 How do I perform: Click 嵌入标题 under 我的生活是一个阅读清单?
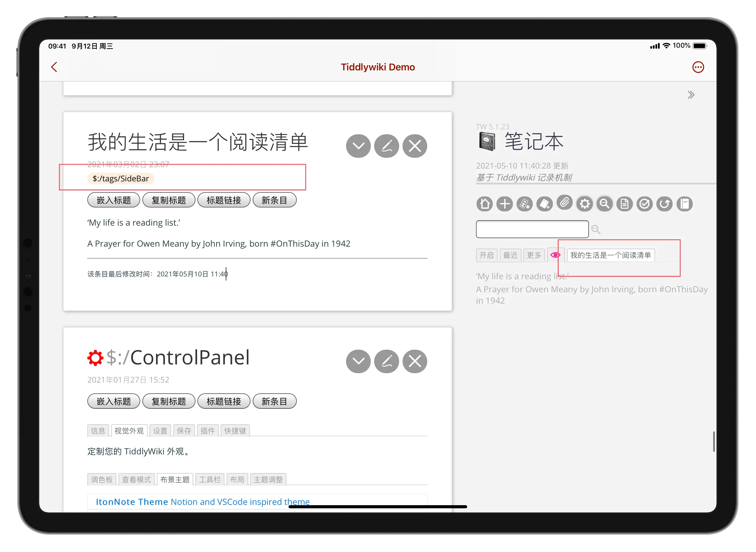pos(113,200)
